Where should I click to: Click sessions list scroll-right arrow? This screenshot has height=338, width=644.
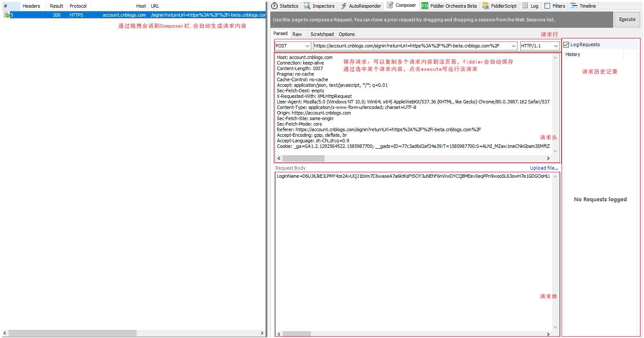click(262, 333)
